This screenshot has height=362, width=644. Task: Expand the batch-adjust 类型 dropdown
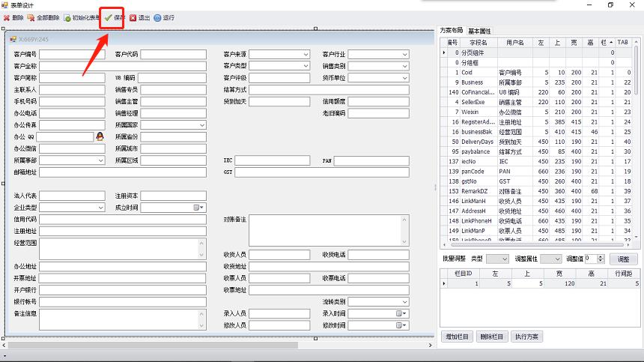(x=504, y=259)
